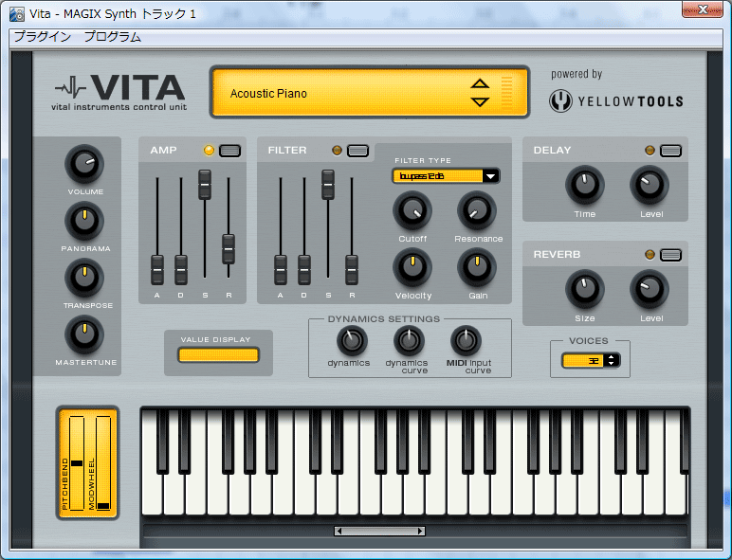Toggle the FILTER section on/off button
Screen dimensions: 732x560
click(x=358, y=151)
